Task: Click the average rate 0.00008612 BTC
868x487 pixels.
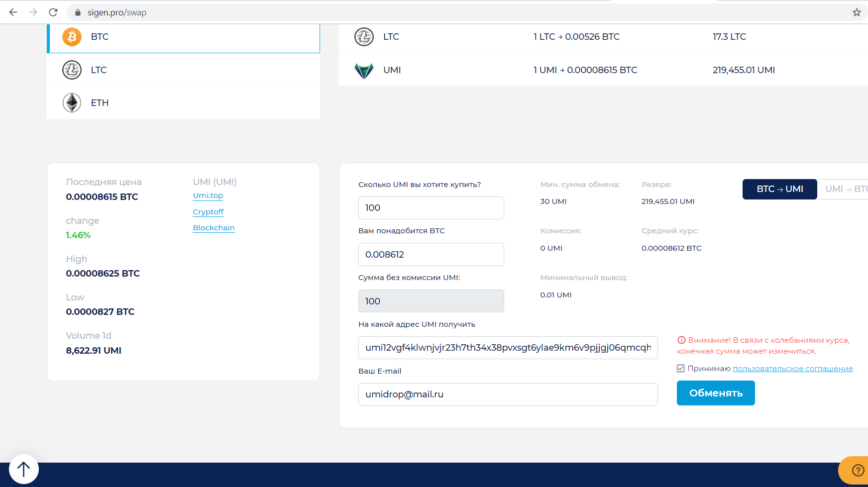Action: [x=671, y=248]
